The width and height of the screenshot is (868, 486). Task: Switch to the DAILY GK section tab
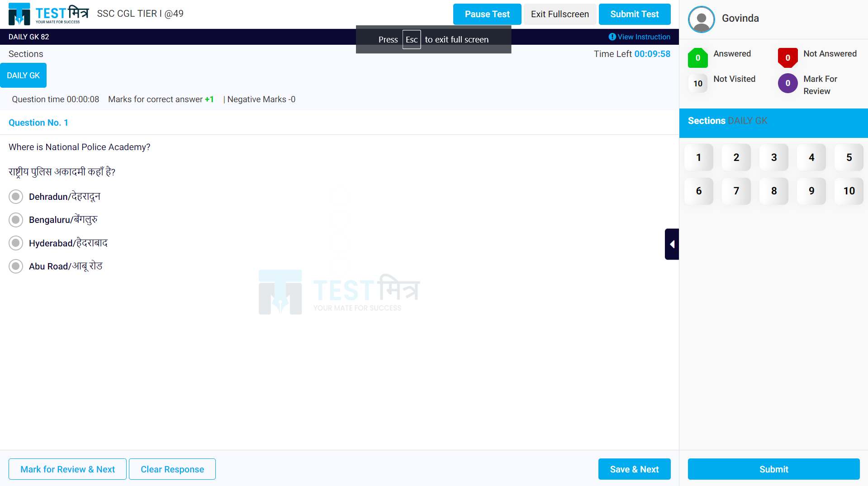pos(23,75)
